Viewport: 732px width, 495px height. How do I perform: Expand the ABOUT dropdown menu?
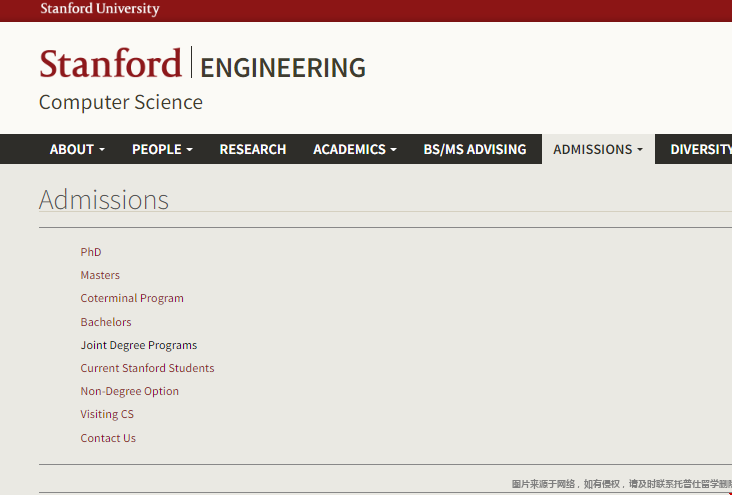[77, 149]
